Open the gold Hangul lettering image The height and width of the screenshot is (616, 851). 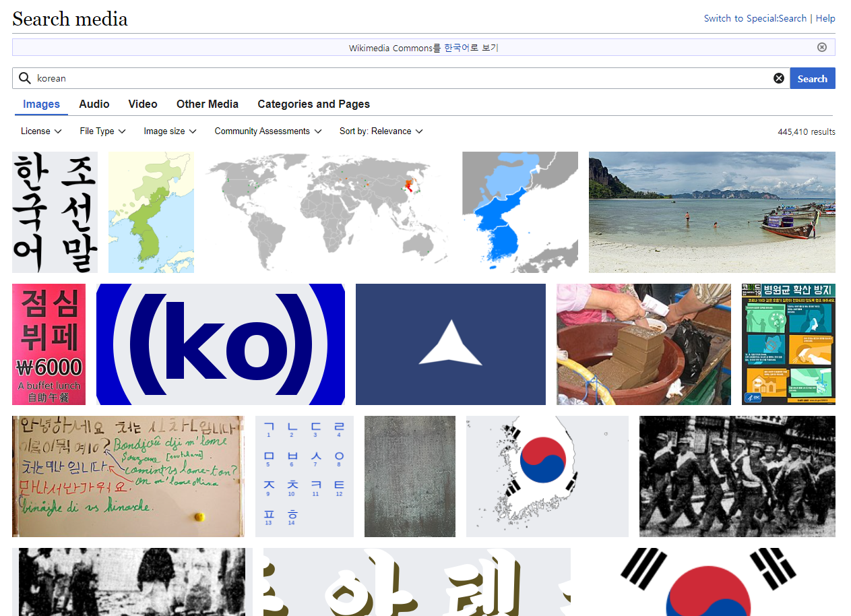point(417,582)
